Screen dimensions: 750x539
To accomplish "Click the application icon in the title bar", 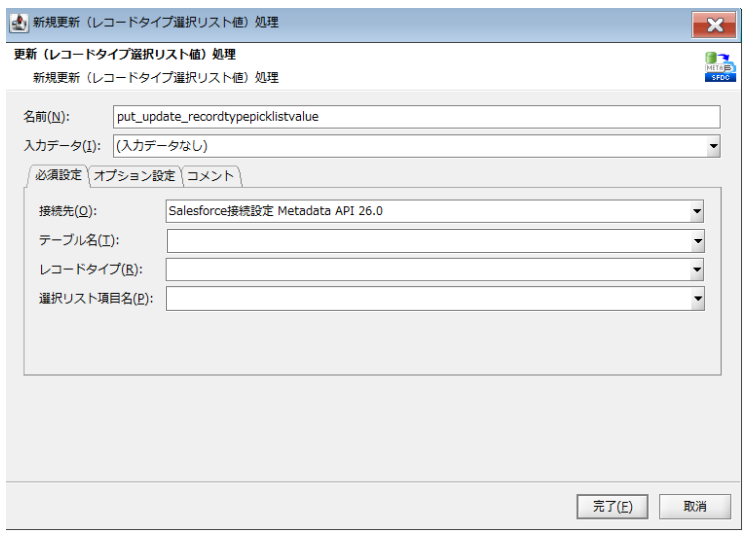I will pyautogui.click(x=18, y=22).
